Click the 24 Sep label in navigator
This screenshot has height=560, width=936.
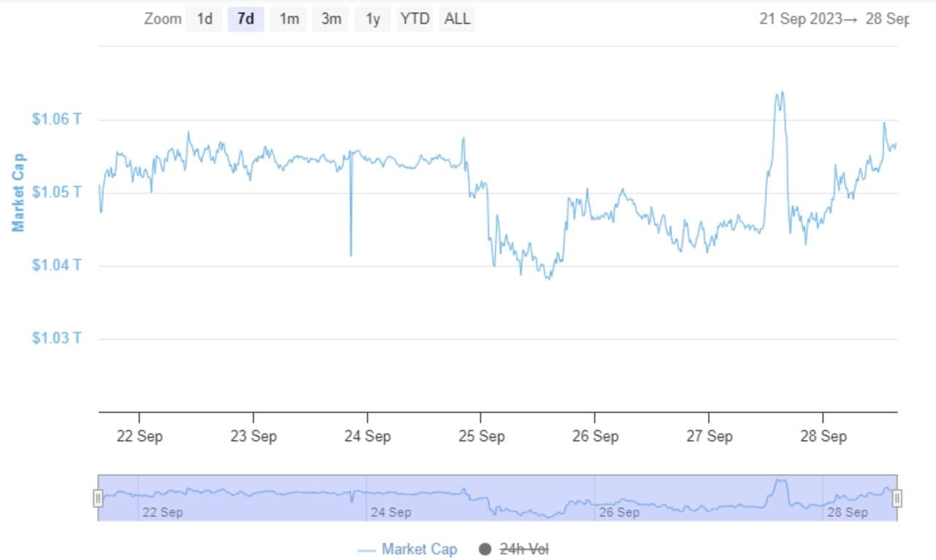pos(390,512)
